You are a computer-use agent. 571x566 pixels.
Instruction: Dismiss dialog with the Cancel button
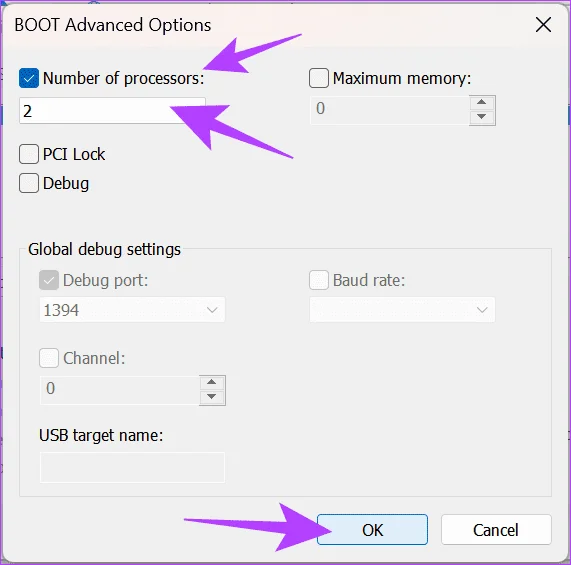tap(496, 530)
